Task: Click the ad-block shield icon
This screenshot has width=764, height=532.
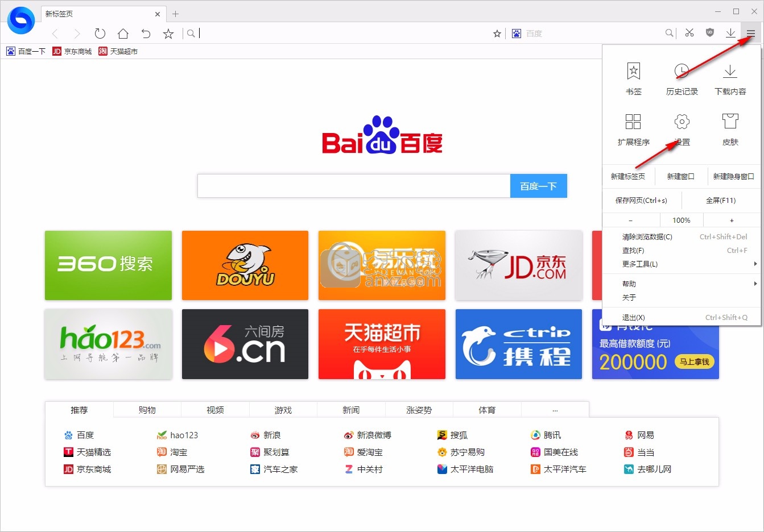Action: [710, 33]
